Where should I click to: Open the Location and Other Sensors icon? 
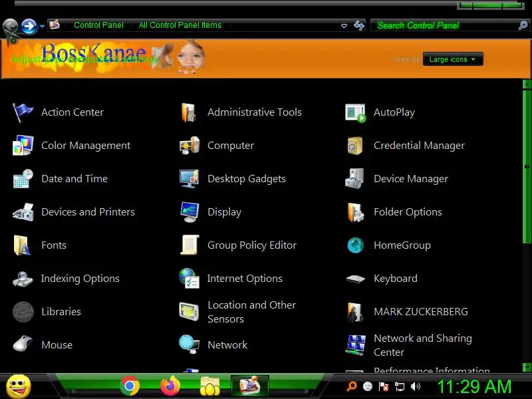point(189,311)
